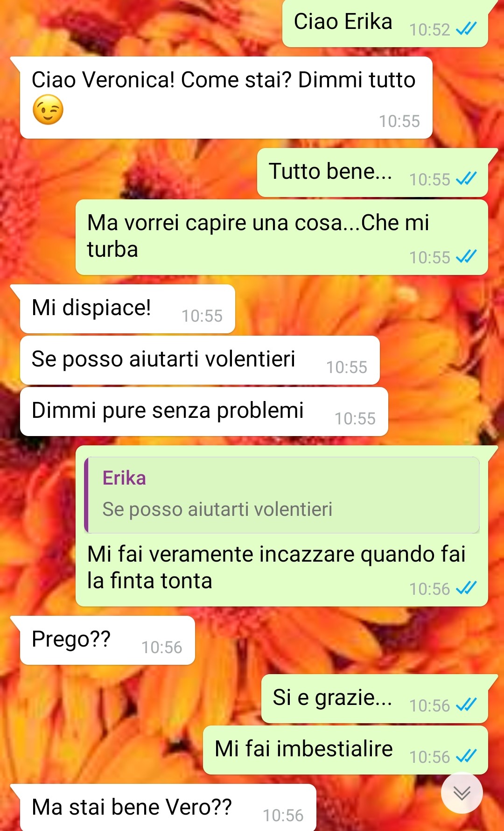Select the "Mi fai imbestialire" message bubble

point(345,750)
